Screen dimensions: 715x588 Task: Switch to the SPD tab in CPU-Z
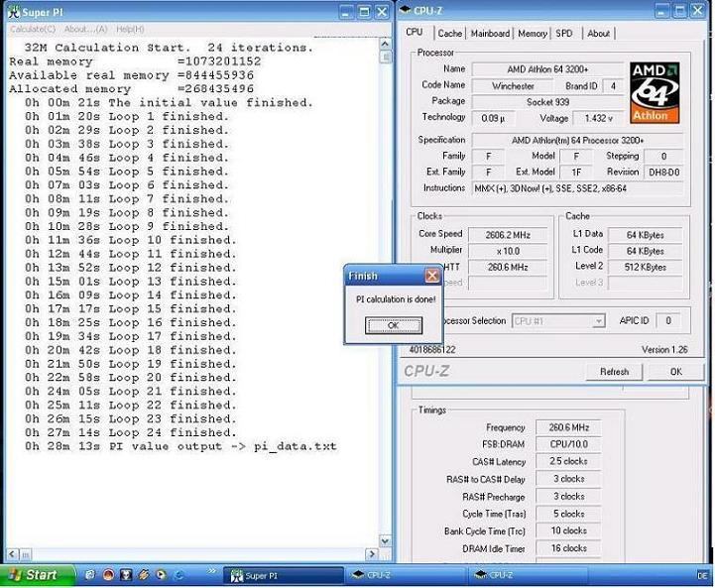tap(564, 34)
